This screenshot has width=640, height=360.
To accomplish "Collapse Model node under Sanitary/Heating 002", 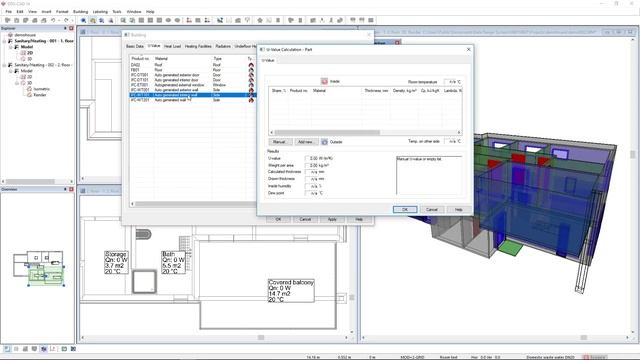I will (x=11, y=71).
